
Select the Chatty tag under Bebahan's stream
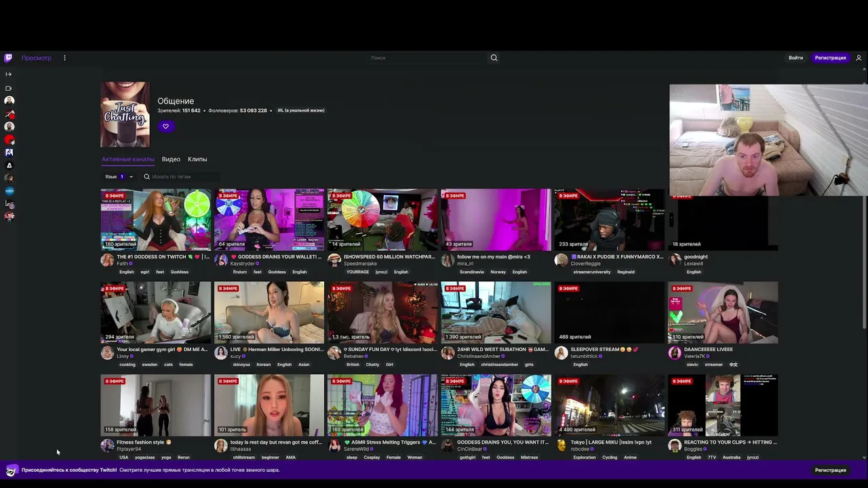372,365
